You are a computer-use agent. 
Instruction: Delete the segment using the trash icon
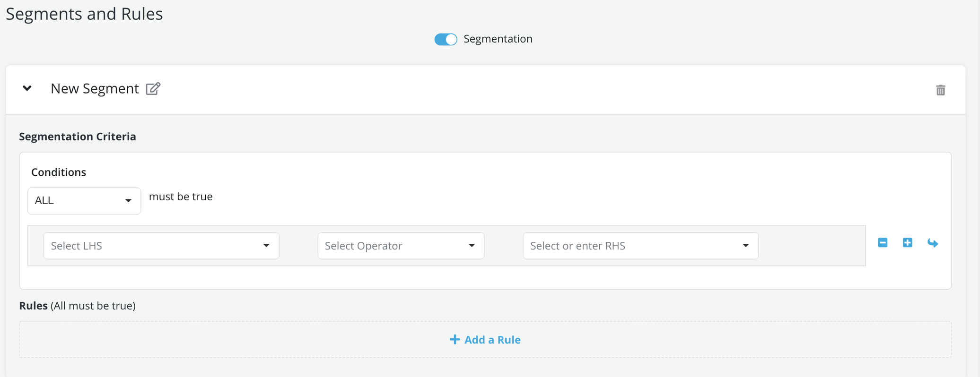[x=940, y=90]
